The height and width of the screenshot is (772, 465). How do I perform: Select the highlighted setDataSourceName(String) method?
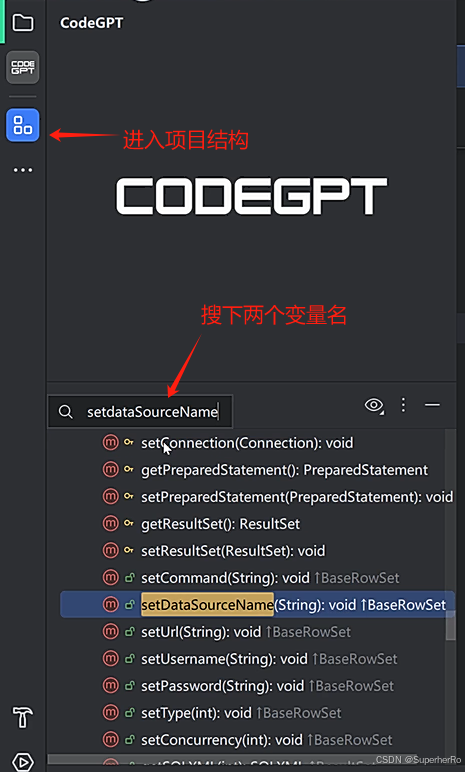coord(258,605)
